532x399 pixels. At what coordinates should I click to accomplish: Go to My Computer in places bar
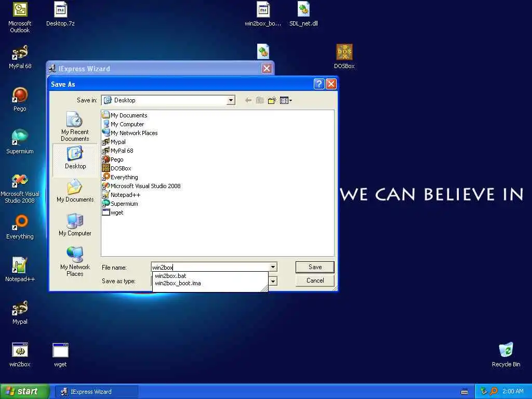75,225
